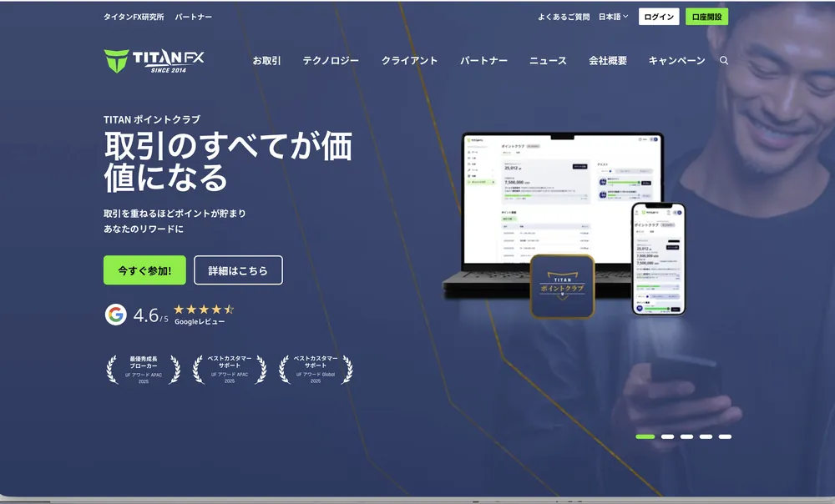The height and width of the screenshot is (504, 835).
Task: Click the Googleレビュー label
Action: click(200, 321)
